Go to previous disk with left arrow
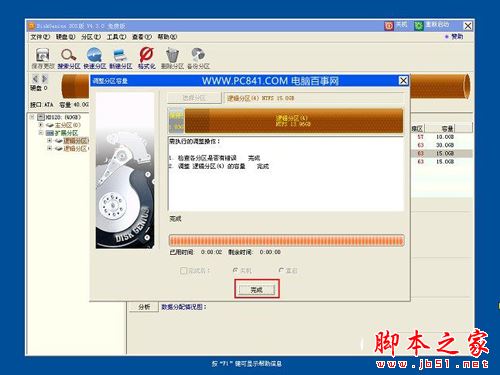Screen dimensions: 500x375 pos(35,79)
